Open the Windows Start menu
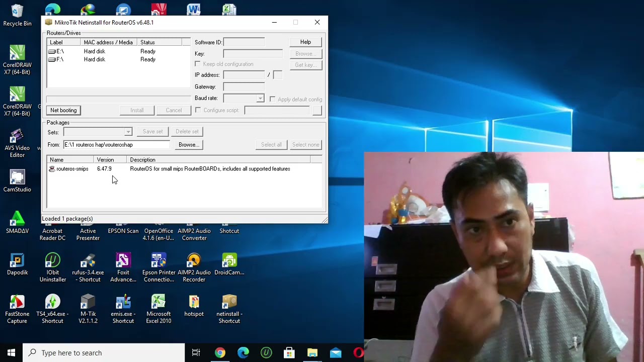 [x=11, y=352]
